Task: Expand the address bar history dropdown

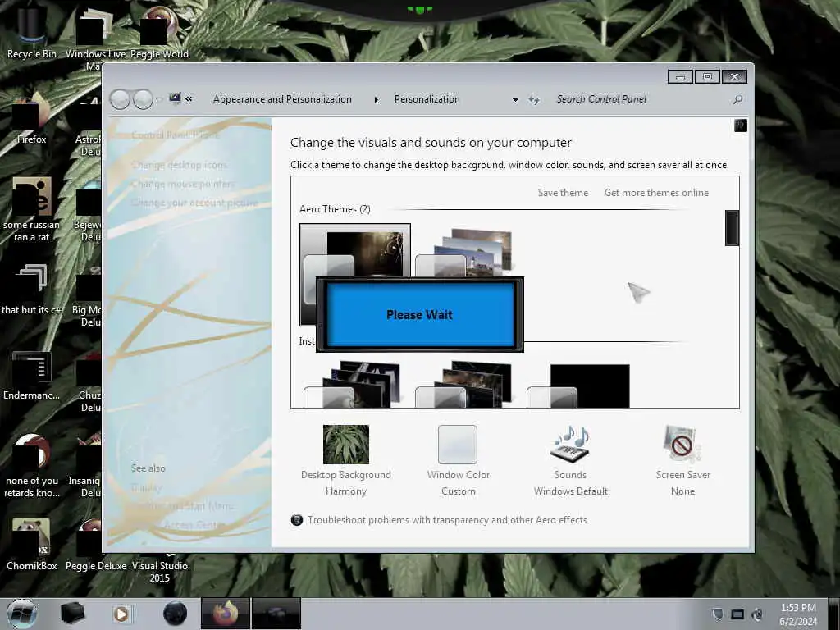Action: 515,99
